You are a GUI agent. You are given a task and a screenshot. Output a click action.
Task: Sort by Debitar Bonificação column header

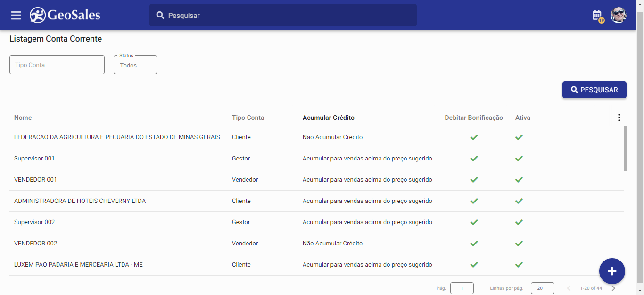tap(474, 118)
